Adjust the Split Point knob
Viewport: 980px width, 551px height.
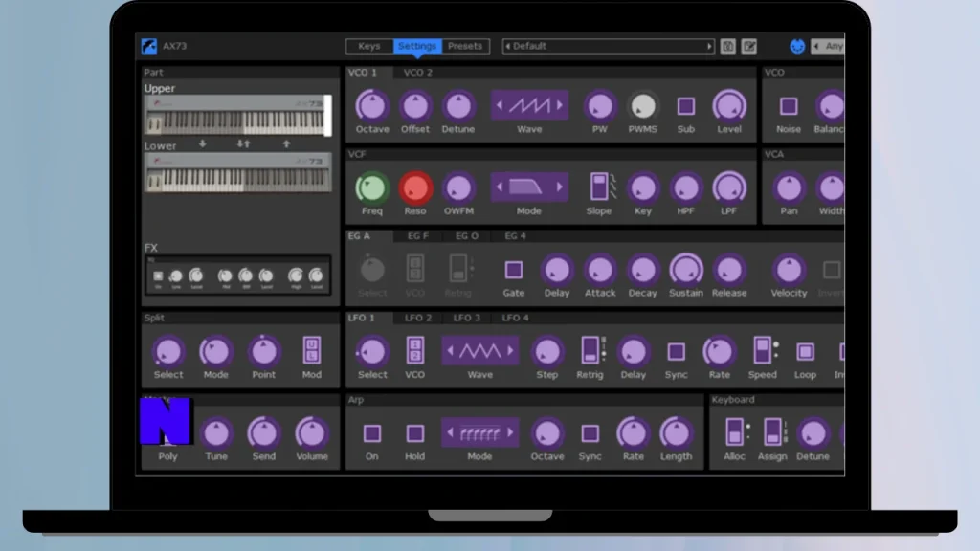tap(263, 350)
